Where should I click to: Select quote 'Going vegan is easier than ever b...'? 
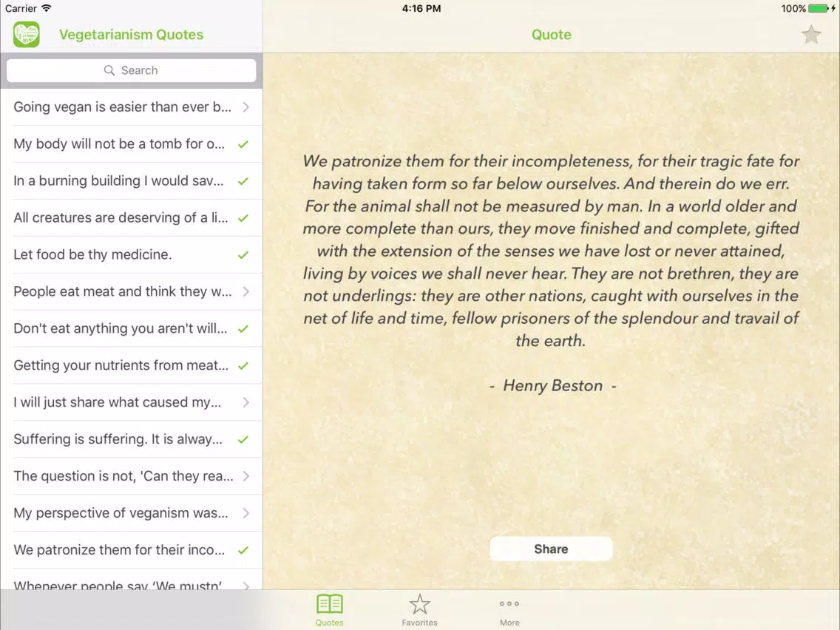click(x=132, y=107)
